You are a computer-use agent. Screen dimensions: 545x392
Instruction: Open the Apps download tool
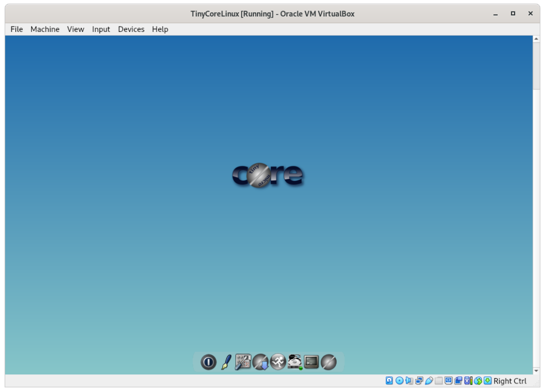(260, 362)
